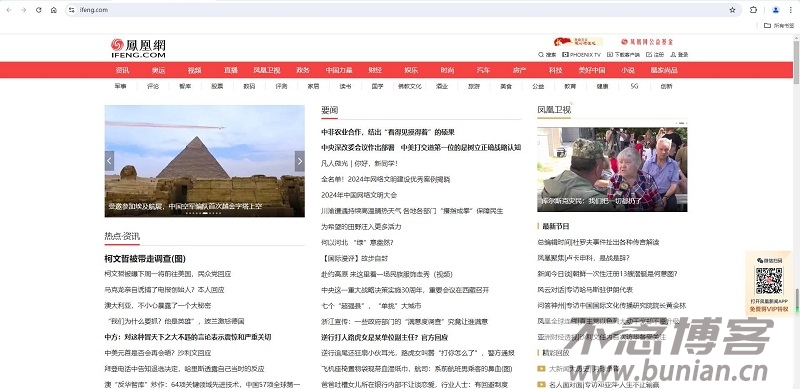Open the 时尚 channel in red nav
Screen dimensions: 800x389
point(447,70)
